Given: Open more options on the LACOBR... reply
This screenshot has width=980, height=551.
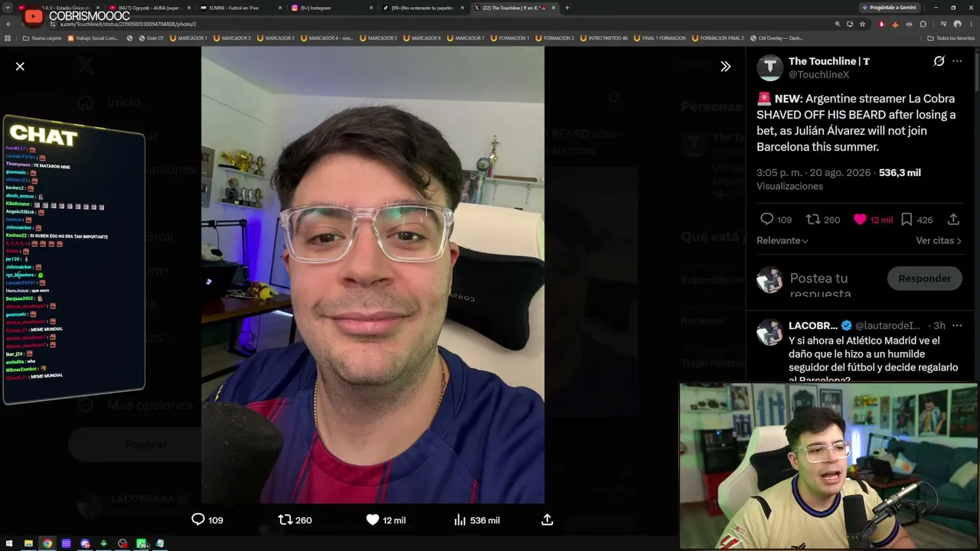Looking at the screenshot, I should [957, 325].
